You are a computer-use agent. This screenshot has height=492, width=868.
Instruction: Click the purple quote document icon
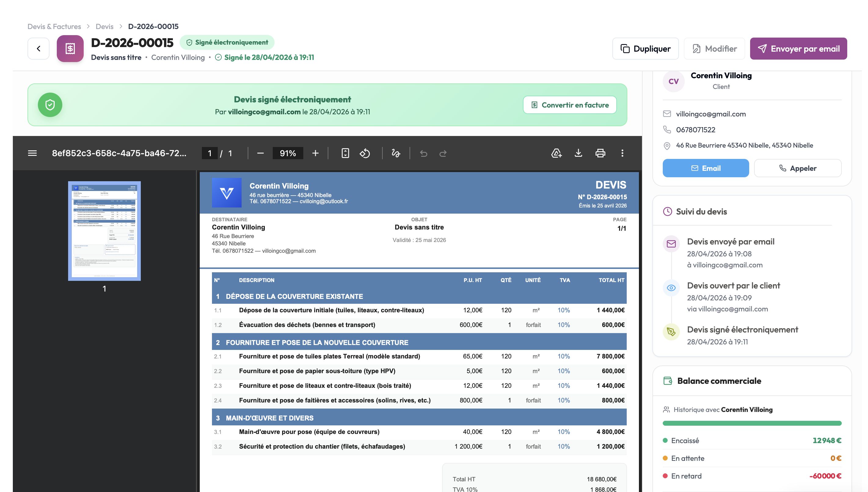click(x=70, y=49)
